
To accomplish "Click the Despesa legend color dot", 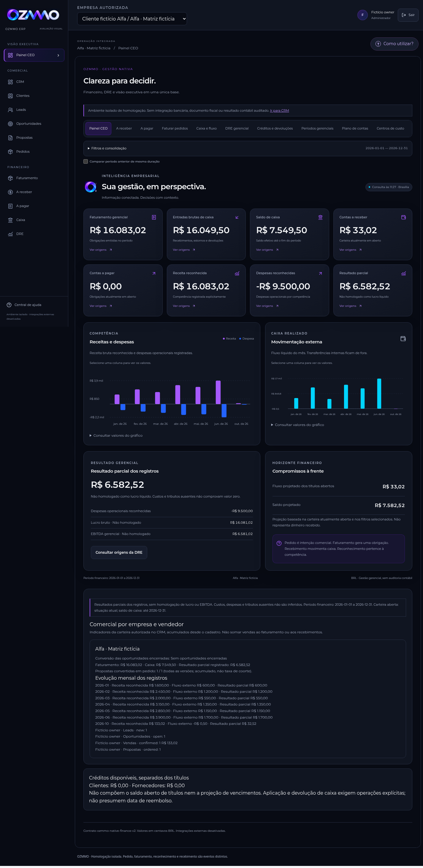I will click(x=240, y=339).
